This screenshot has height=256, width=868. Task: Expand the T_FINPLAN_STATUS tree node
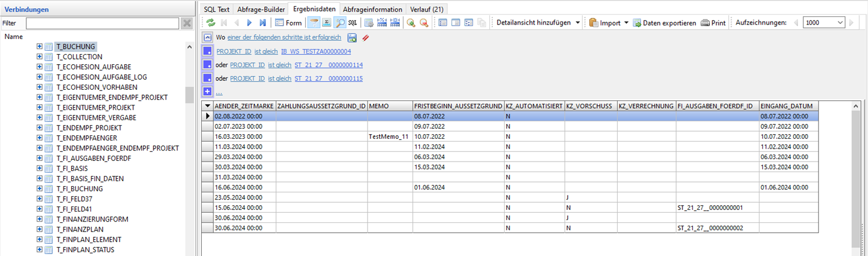(x=40, y=250)
